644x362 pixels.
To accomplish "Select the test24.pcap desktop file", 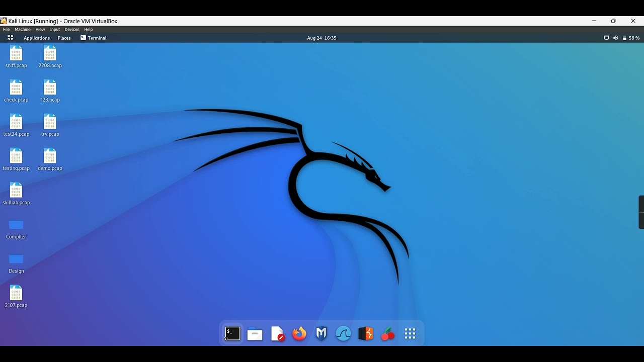I will coord(16,125).
